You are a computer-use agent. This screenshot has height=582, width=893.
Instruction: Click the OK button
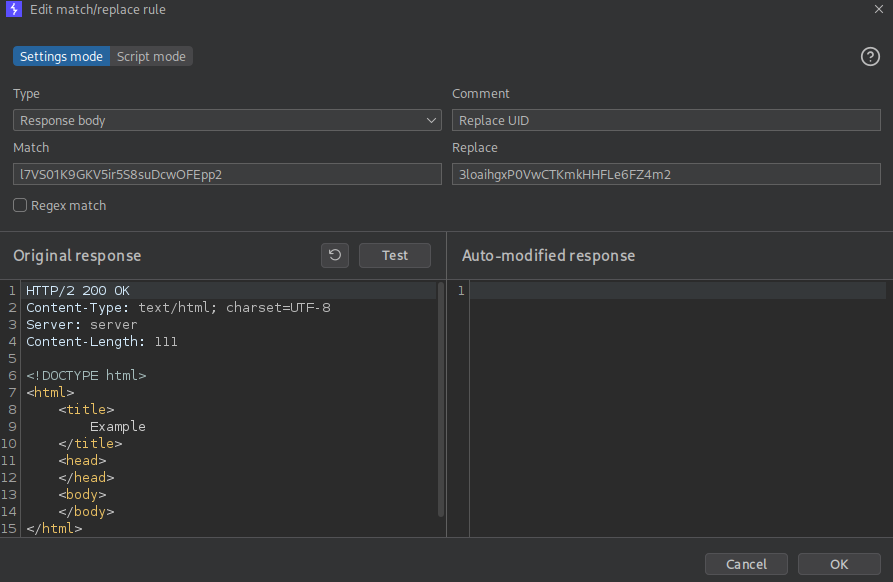839,564
